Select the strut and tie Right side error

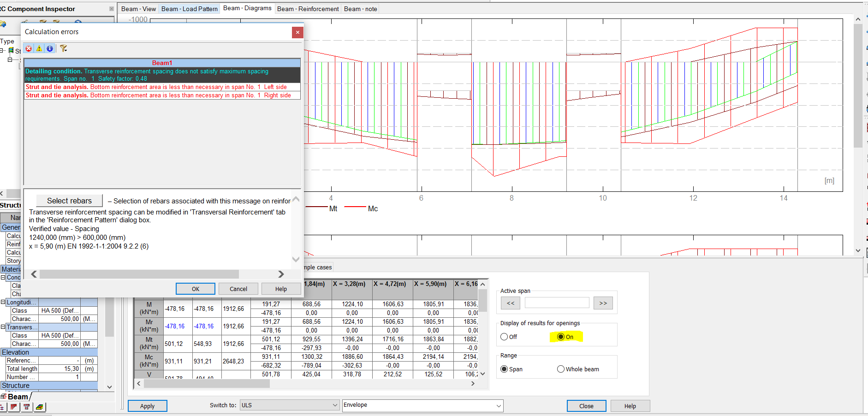point(162,95)
